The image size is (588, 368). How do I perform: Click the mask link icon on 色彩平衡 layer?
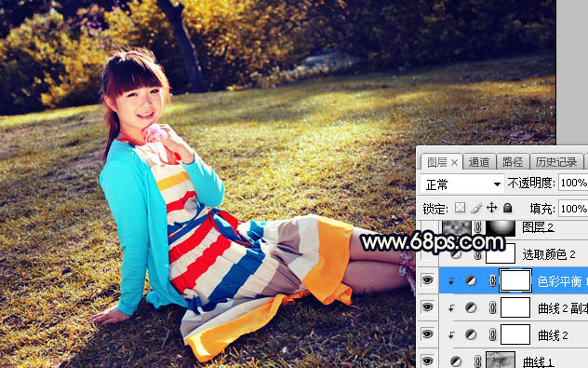pos(493,280)
